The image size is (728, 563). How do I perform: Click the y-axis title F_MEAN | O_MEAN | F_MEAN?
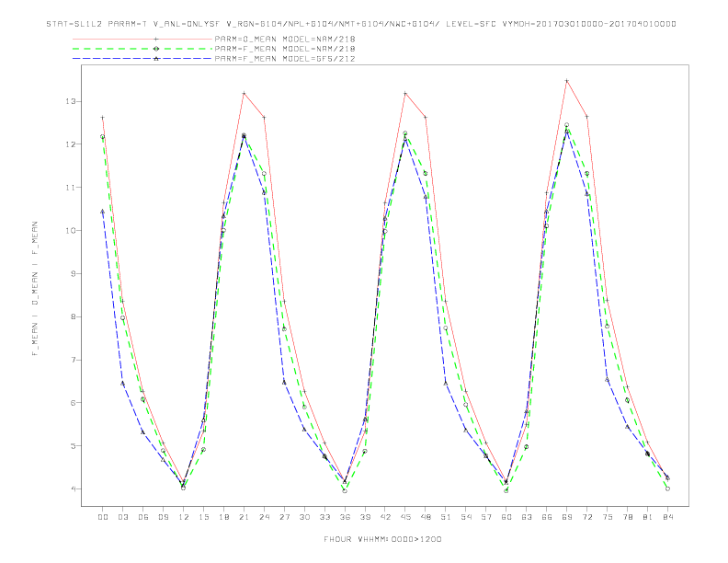pyautogui.click(x=35, y=289)
